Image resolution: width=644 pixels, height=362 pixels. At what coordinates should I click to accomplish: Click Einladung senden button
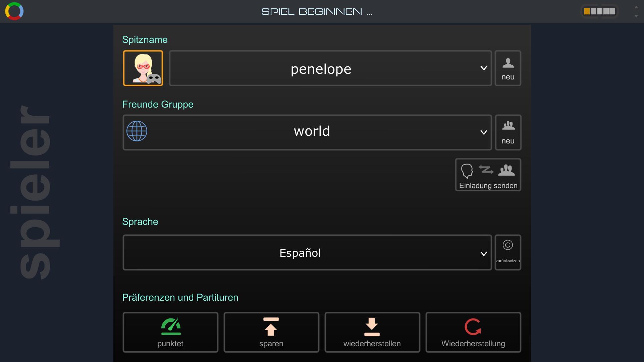pos(488,175)
